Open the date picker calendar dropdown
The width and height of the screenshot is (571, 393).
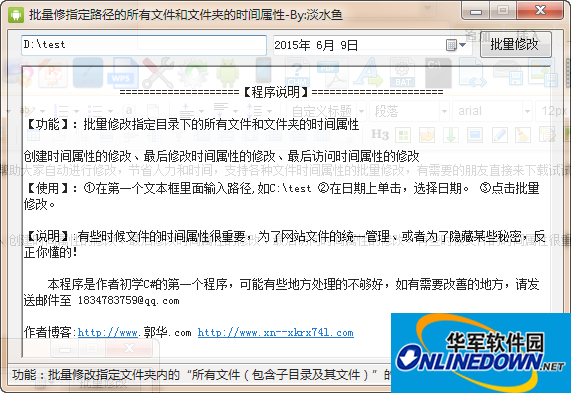point(456,45)
